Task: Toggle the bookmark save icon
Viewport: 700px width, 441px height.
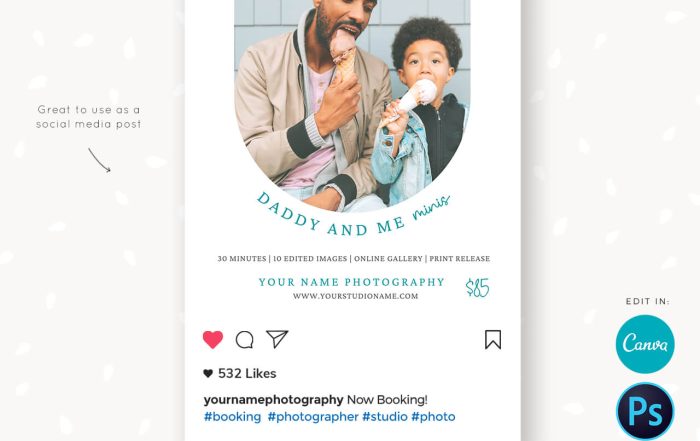Action: pyautogui.click(x=493, y=340)
